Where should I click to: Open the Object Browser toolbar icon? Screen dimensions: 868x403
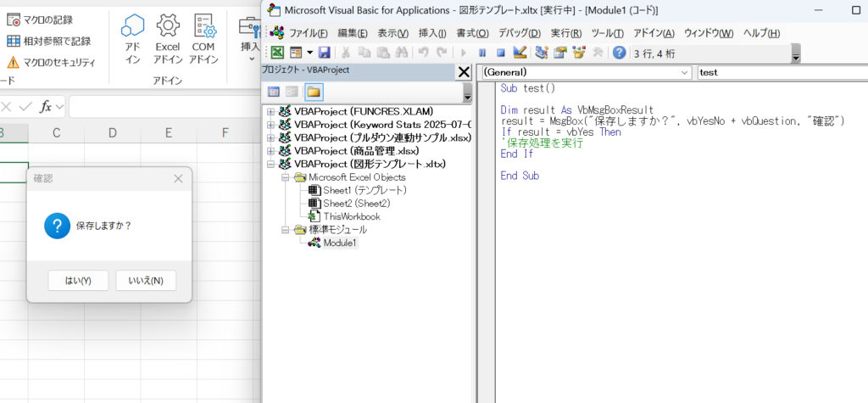(579, 53)
